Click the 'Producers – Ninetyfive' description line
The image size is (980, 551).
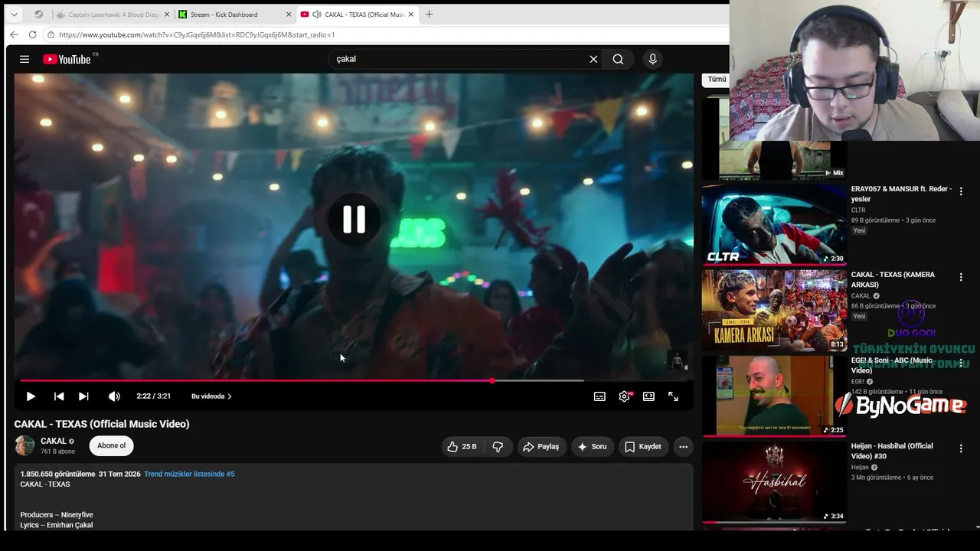57,514
